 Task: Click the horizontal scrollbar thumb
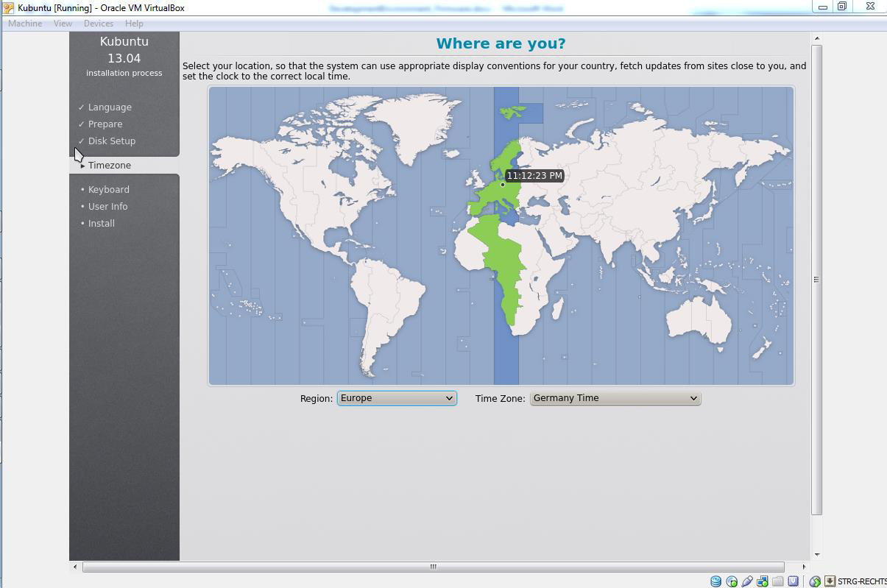(433, 567)
